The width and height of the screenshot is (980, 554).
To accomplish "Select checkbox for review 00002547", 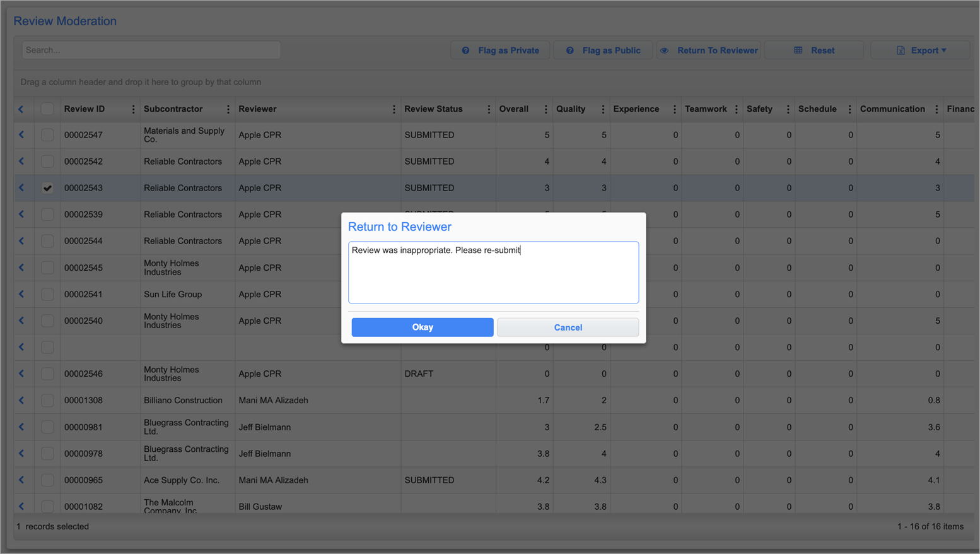I will (47, 134).
